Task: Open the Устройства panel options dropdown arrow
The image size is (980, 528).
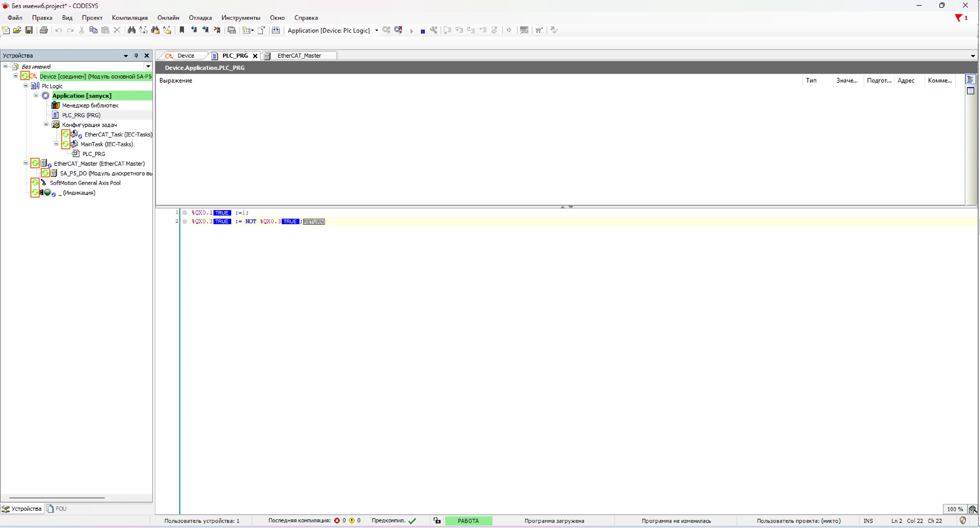Action: point(126,56)
